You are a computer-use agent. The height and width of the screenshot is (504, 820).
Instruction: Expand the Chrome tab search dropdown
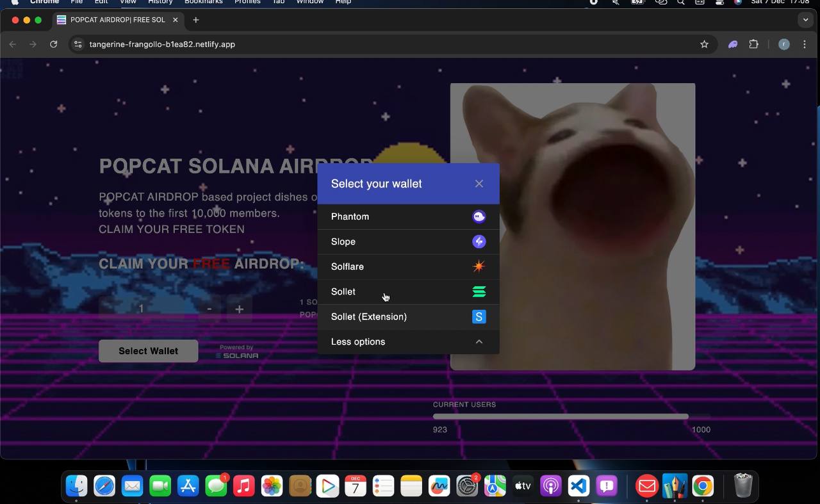pos(806,20)
